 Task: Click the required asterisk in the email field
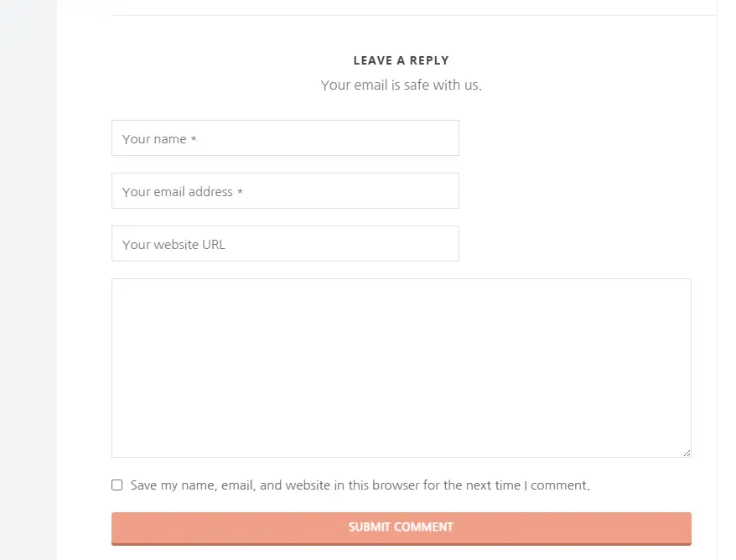(x=240, y=191)
